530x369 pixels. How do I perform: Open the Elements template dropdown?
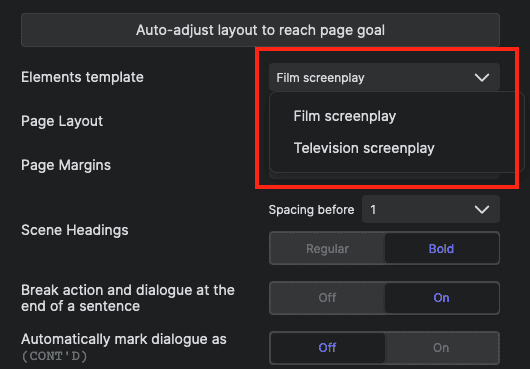pos(384,77)
